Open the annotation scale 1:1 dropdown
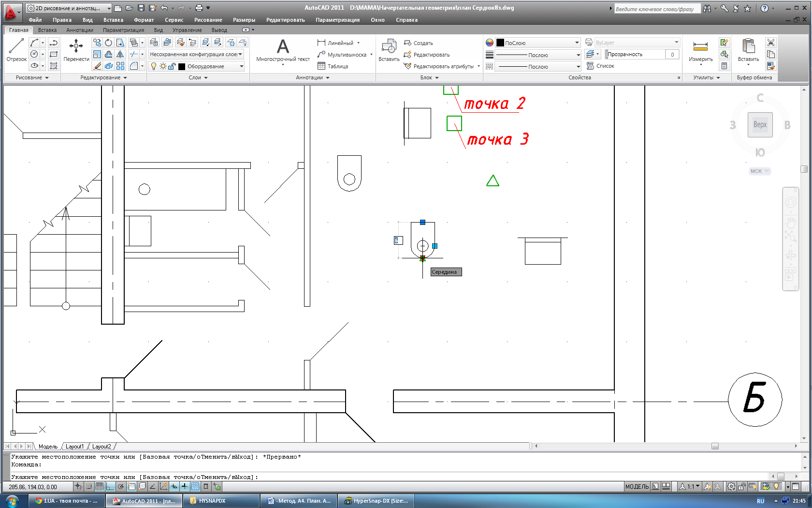Screen dimensions: 812x508 [690, 486]
